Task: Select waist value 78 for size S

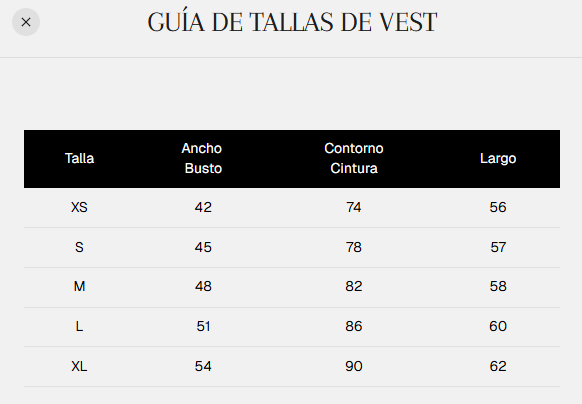Action: 354,247
